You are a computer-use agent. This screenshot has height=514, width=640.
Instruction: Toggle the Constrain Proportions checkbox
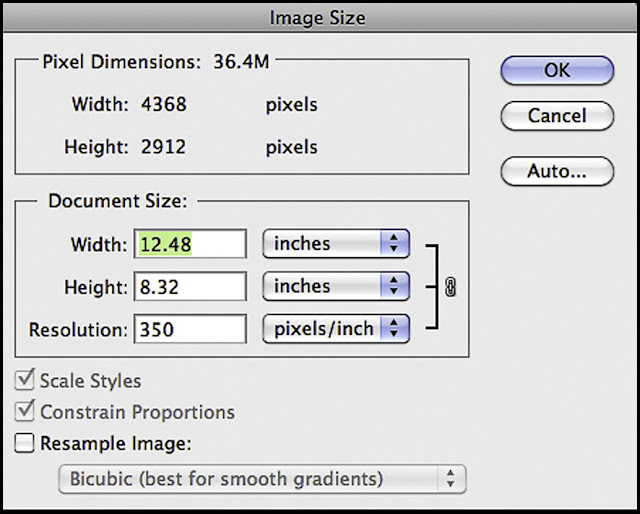[x=26, y=412]
